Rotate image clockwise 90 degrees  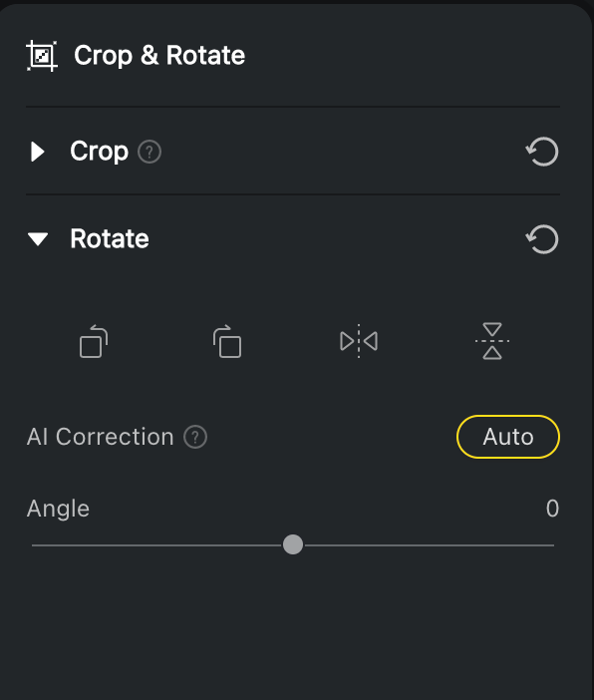(227, 341)
